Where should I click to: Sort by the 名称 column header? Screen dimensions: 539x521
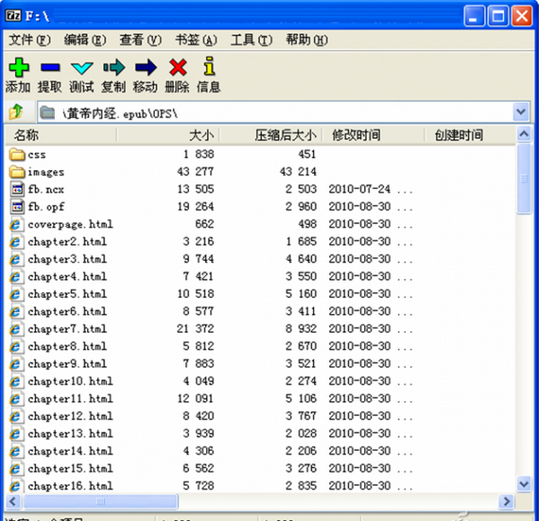point(60,135)
